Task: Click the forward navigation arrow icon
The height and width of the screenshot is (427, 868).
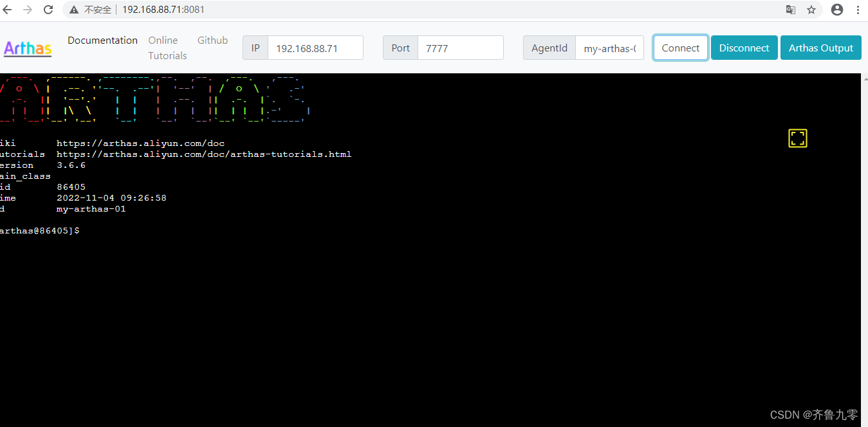Action: (x=28, y=10)
